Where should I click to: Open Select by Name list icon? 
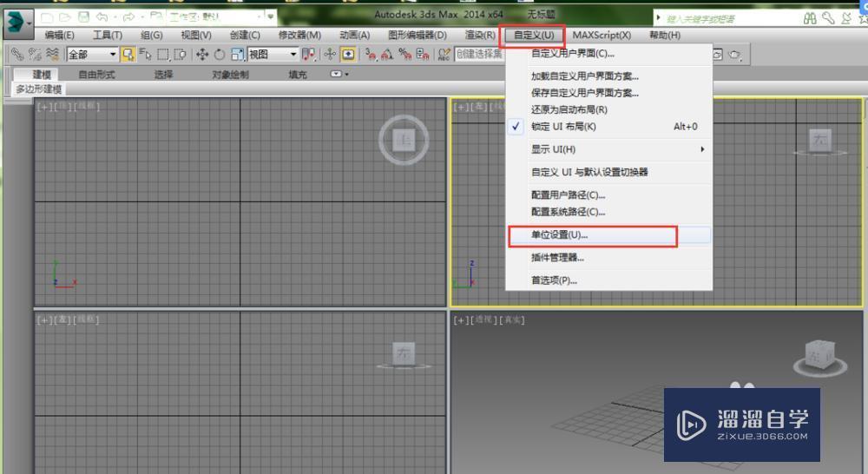(146, 55)
